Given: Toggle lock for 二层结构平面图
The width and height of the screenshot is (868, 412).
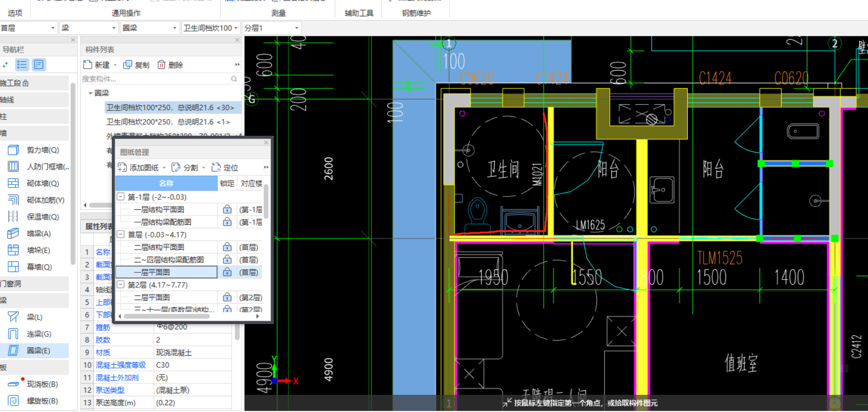Looking at the screenshot, I should [227, 247].
